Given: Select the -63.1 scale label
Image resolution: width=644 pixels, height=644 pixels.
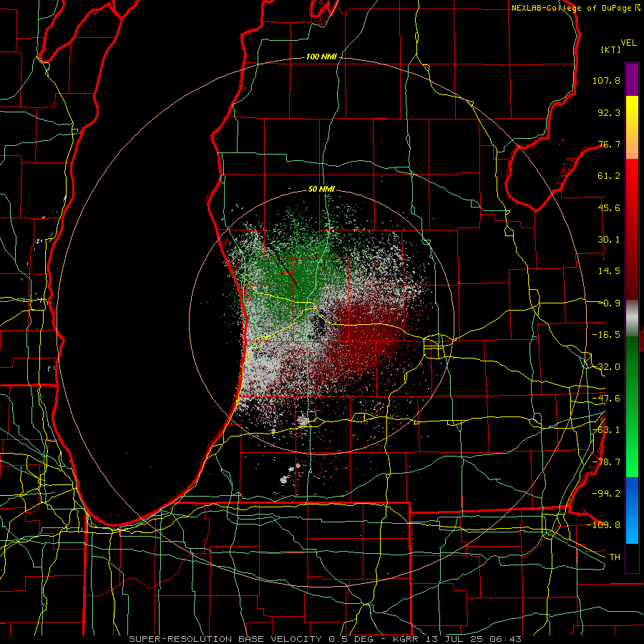Looking at the screenshot, I should [606, 430].
